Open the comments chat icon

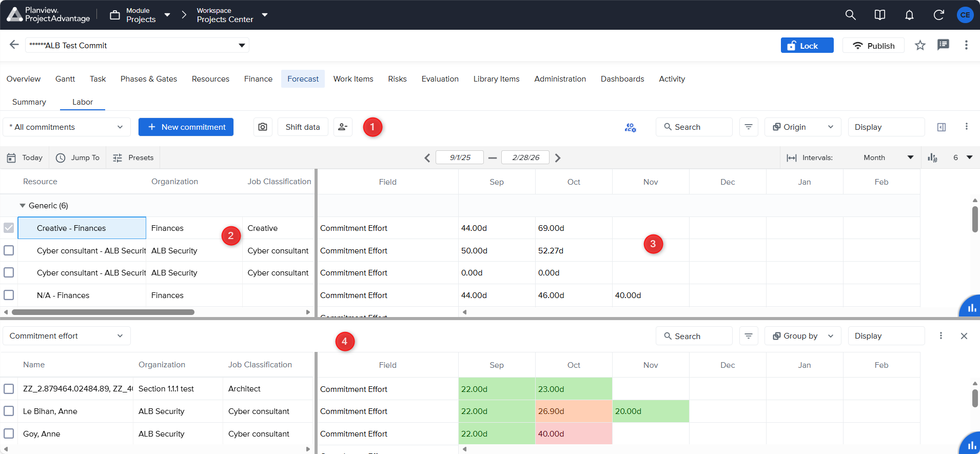pos(943,45)
